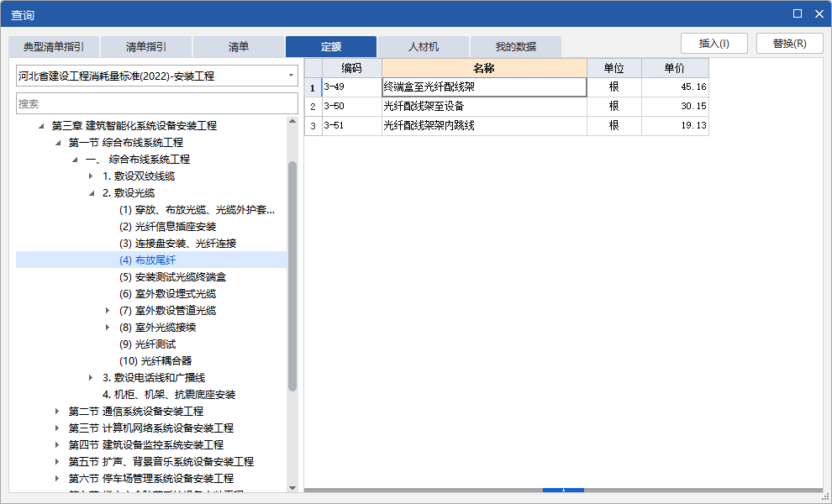832x504 pixels.
Task: Switch to the 人材机 tab
Action: tap(424, 47)
